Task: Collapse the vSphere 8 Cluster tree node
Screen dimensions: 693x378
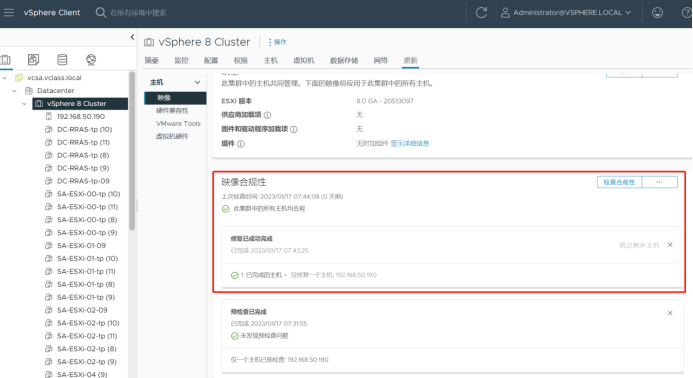Action: point(24,103)
